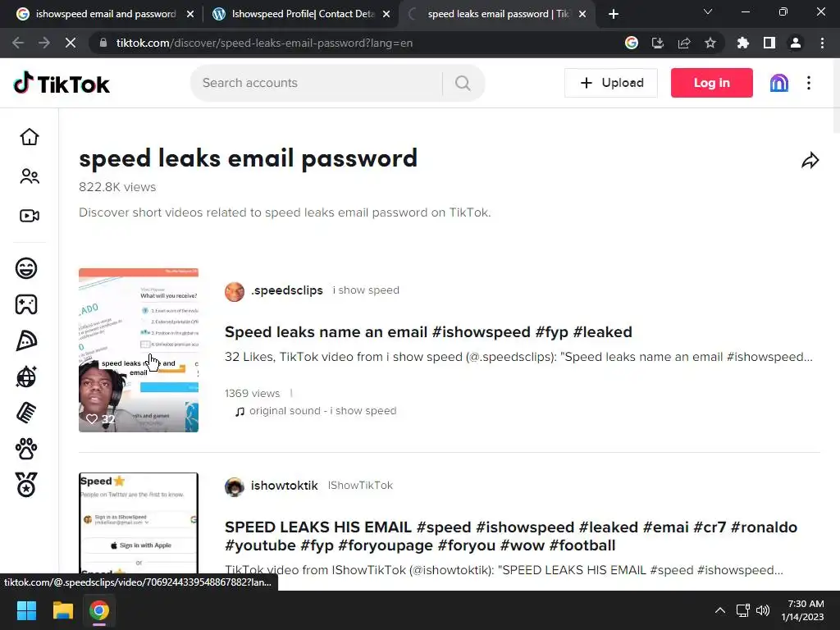Switch to Ishowspeed Profile Contact Details tab
Screen dimensions: 840x630
pyautogui.click(x=302, y=14)
